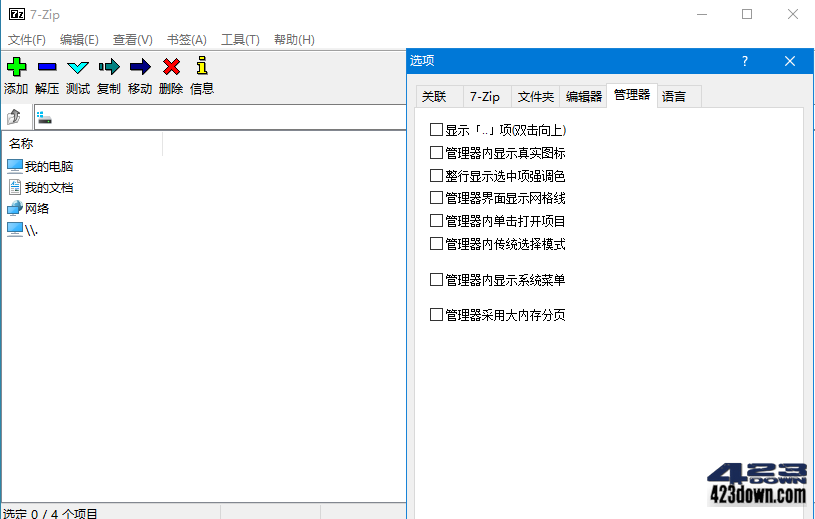Minimize the 7-Zip window
The image size is (815, 519).
tap(702, 15)
